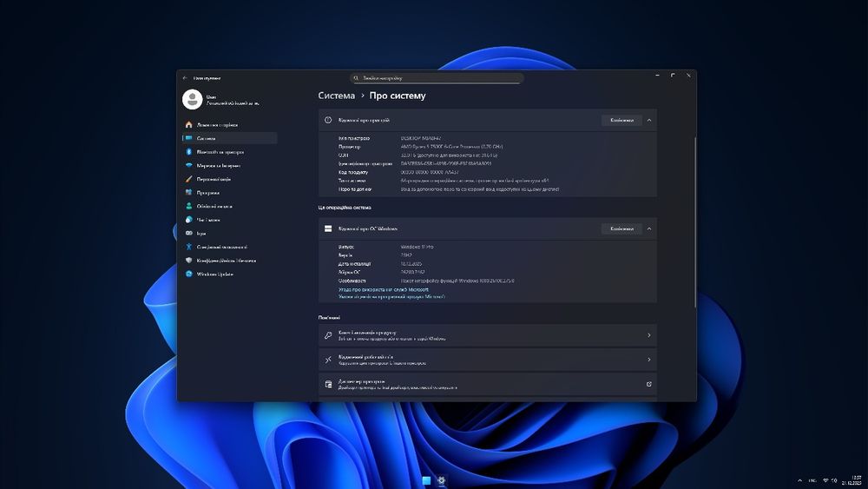Select the Облікові записи (Accounts) category
This screenshot has width=868, height=489.
point(230,206)
